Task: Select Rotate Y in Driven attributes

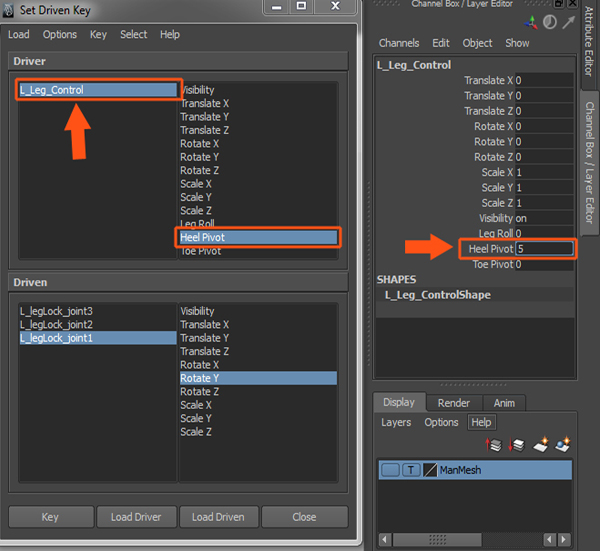Action: click(x=258, y=378)
